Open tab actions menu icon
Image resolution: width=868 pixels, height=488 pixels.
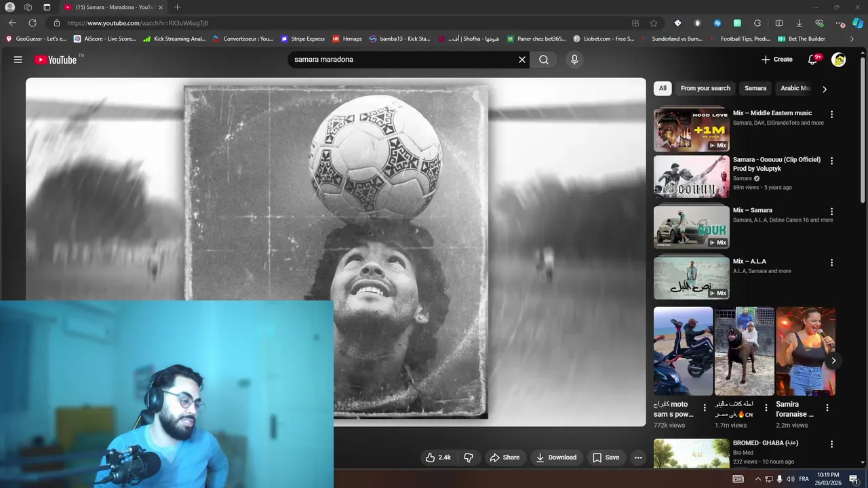click(47, 7)
